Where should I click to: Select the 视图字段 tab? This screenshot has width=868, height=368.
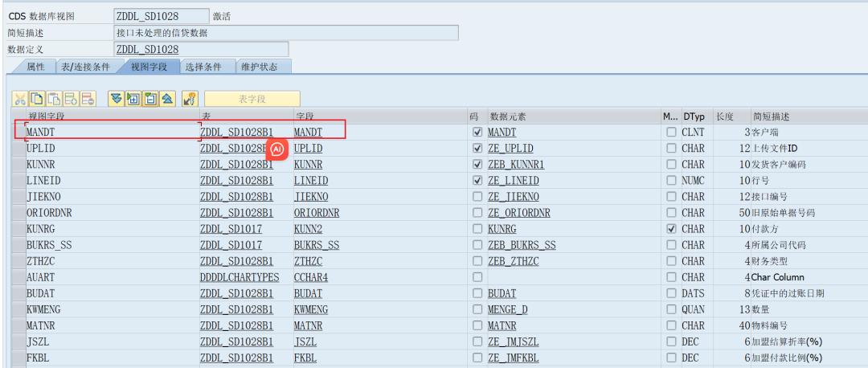(x=148, y=67)
